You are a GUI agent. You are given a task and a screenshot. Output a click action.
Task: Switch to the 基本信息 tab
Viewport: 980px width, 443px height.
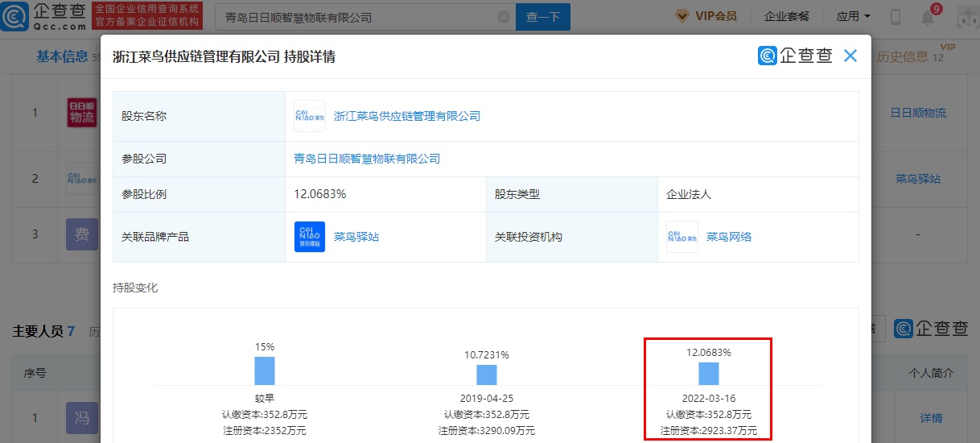(x=62, y=56)
